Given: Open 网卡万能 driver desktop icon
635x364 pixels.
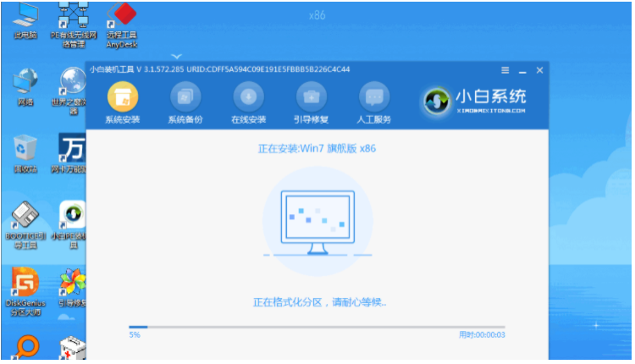Looking at the screenshot, I should point(69,154).
